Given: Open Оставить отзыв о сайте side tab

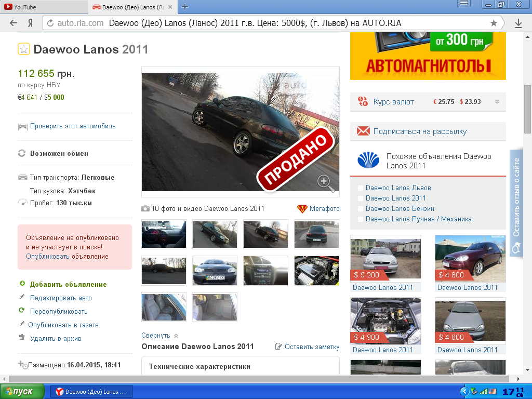Looking at the screenshot, I should pos(516,203).
